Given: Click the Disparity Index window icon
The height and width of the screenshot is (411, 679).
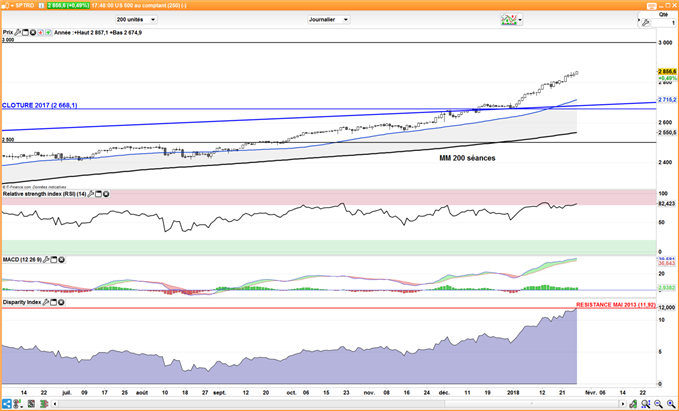Looking at the screenshot, I should coord(53,302).
